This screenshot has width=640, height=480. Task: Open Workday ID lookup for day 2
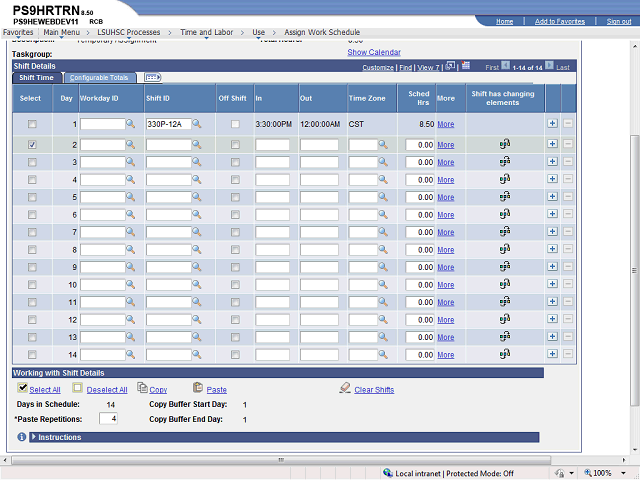131,145
